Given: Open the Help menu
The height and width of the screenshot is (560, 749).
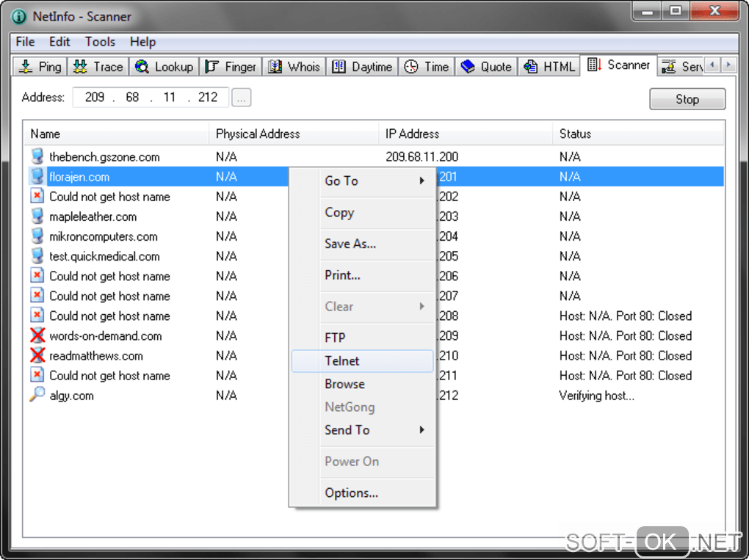Looking at the screenshot, I should 143,42.
